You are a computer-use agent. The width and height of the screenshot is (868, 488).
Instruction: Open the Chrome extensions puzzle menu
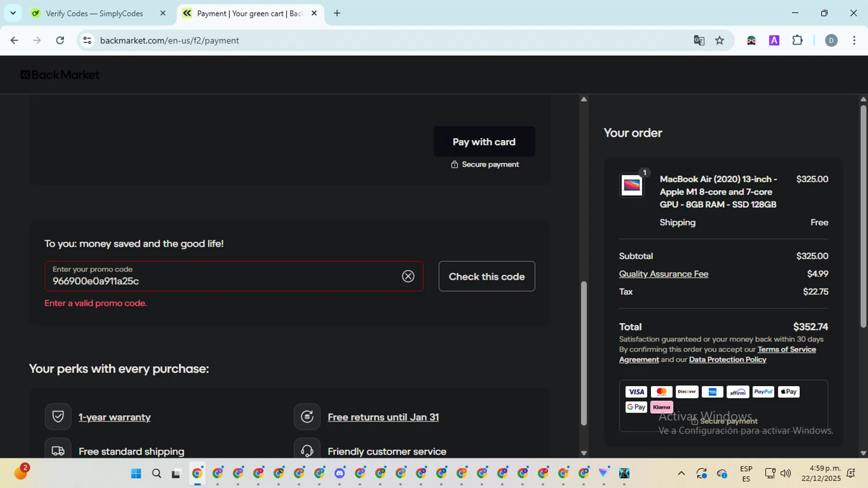point(797,41)
